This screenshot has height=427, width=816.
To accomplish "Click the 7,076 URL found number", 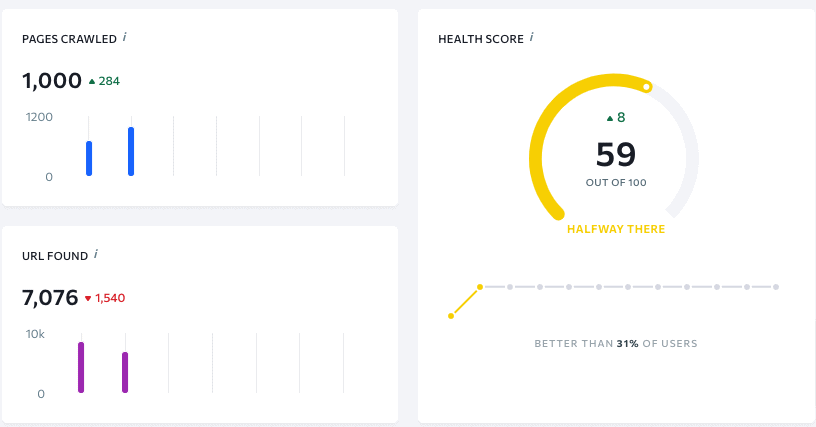I will (50, 297).
